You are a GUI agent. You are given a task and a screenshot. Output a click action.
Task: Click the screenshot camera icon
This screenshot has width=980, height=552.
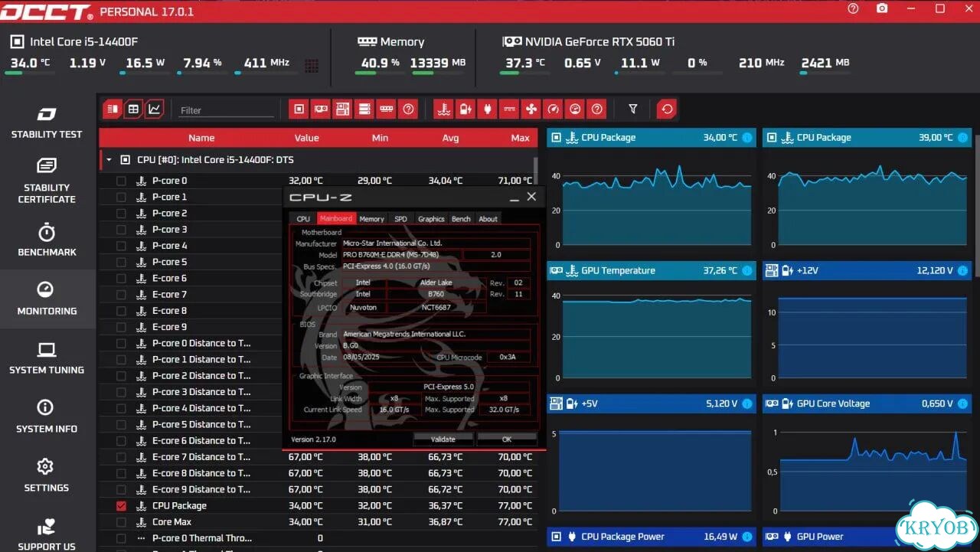click(x=882, y=8)
